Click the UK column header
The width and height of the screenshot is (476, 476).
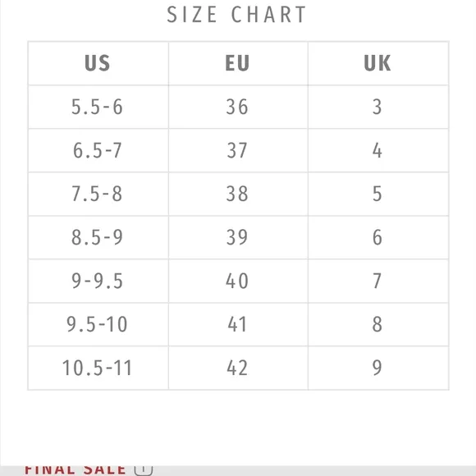pos(378,63)
